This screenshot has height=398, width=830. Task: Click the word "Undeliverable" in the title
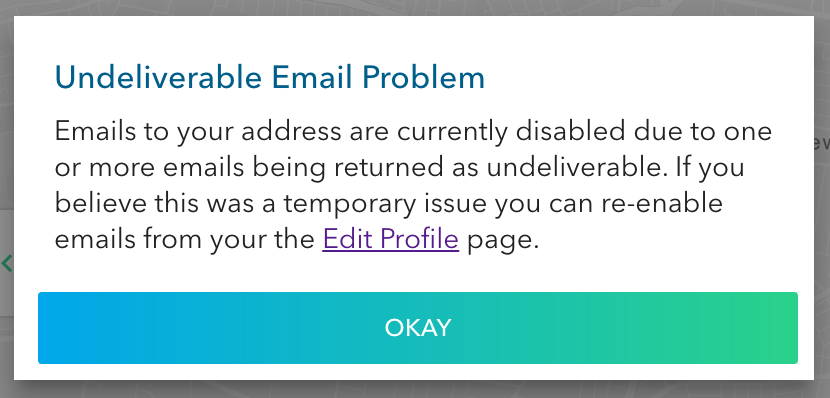tap(159, 78)
